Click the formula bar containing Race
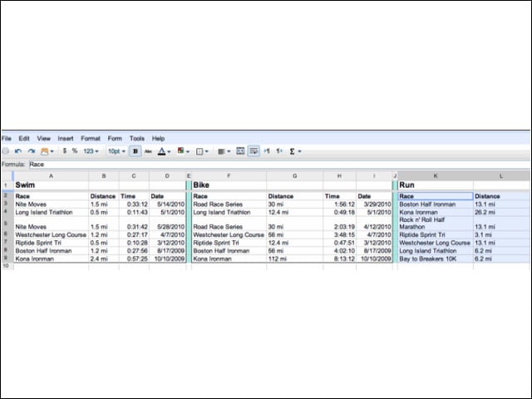 coord(279,165)
